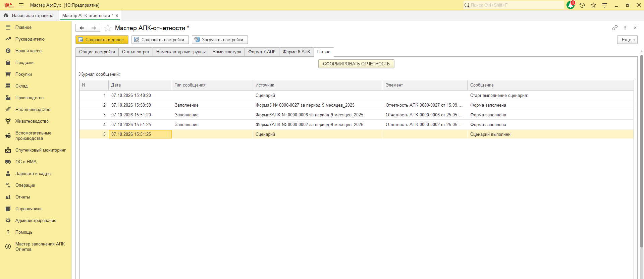The height and width of the screenshot is (279, 644).
Task: Open the Банк и касса section
Action: pos(36,51)
